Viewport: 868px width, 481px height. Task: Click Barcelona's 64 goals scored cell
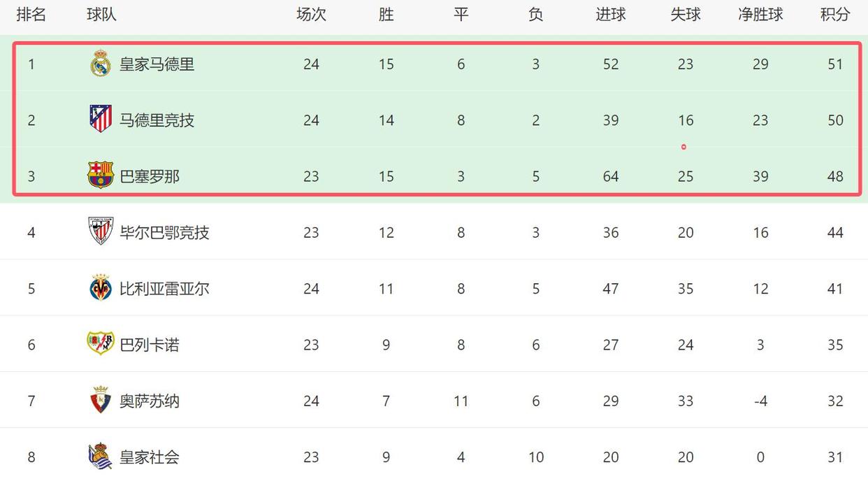pos(611,177)
